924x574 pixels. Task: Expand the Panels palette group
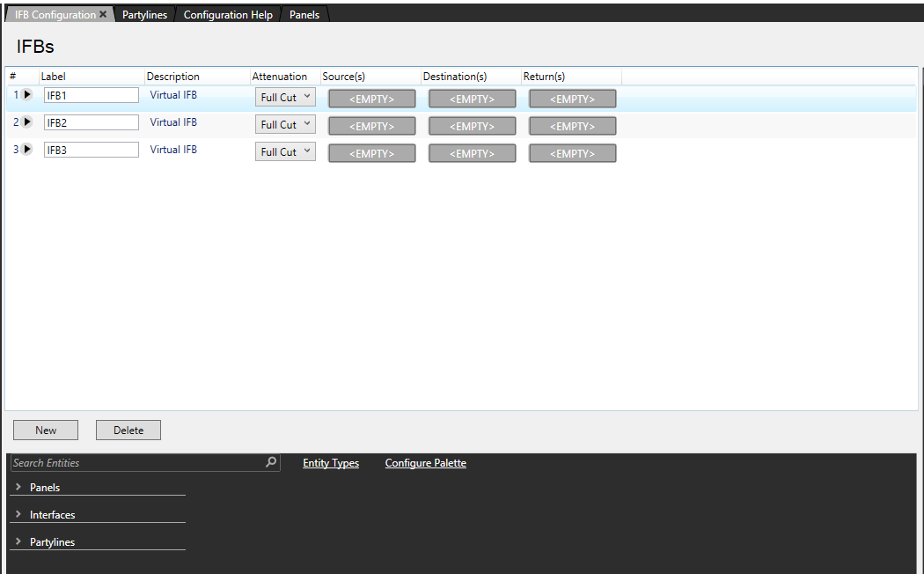pos(18,487)
